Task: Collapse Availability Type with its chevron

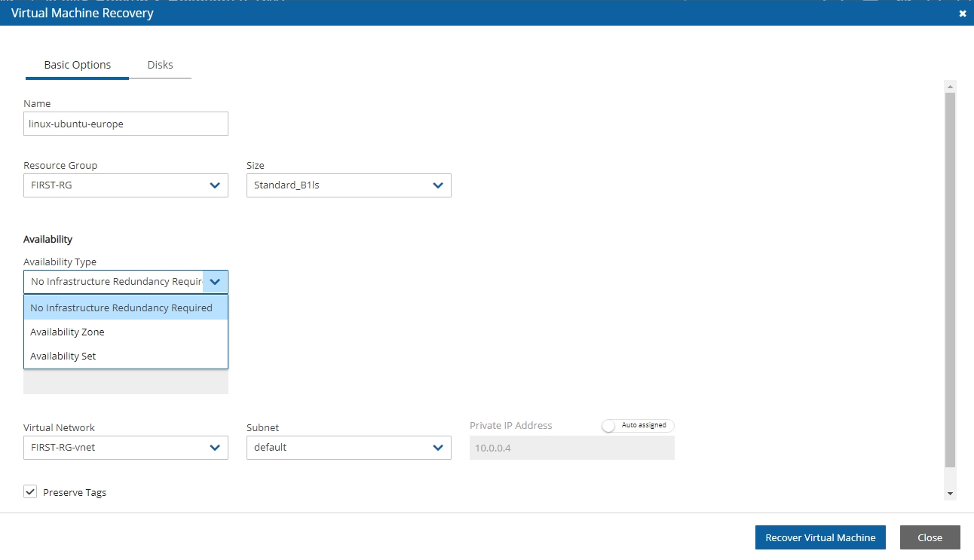Action: point(215,282)
